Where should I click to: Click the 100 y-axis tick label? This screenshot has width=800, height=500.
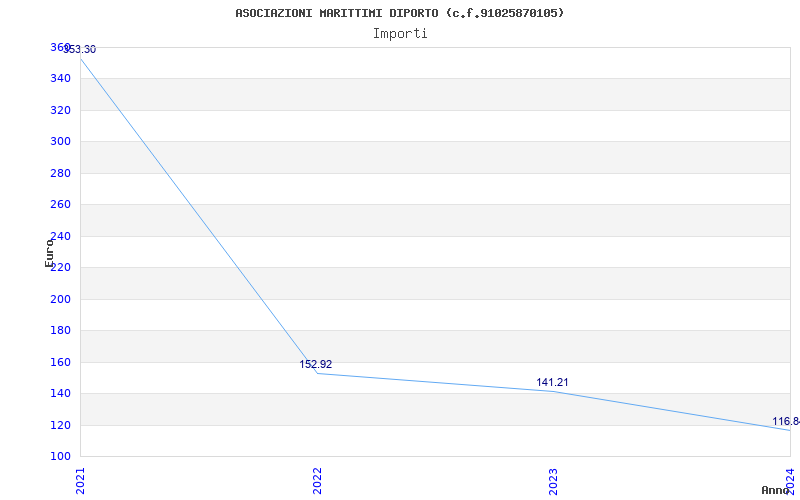coord(60,456)
